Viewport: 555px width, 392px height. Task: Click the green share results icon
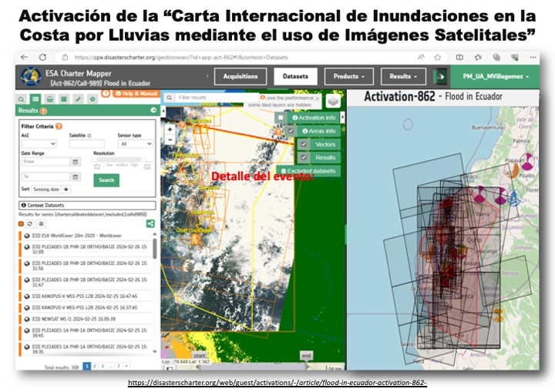tap(150, 223)
